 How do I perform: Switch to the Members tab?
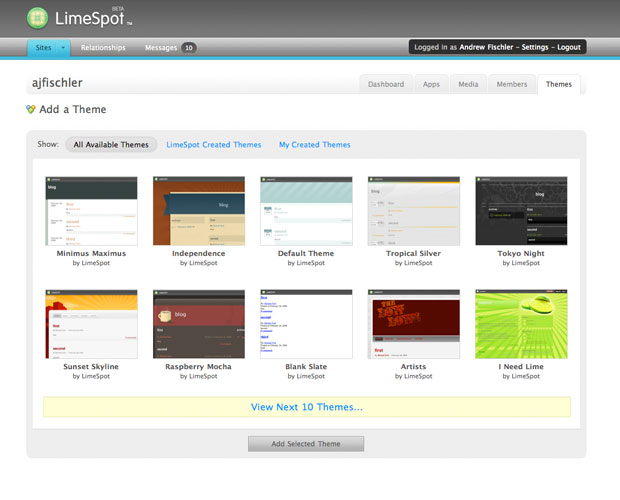click(x=512, y=84)
